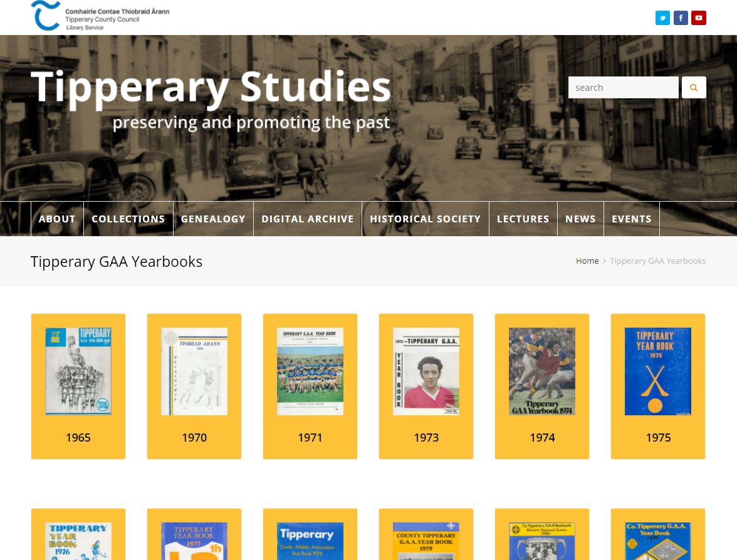Navigate to the Lectures page
The height and width of the screenshot is (560, 737).
tap(523, 219)
